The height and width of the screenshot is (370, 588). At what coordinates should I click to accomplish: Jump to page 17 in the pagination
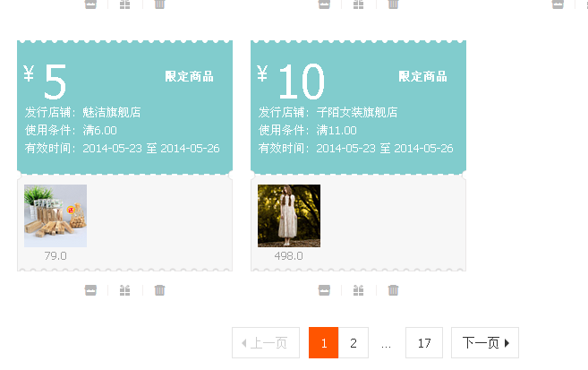(424, 343)
